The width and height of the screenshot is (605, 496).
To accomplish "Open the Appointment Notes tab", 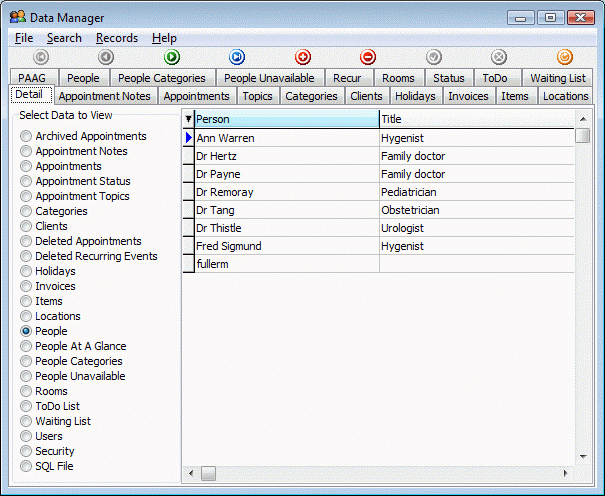I will [105, 96].
